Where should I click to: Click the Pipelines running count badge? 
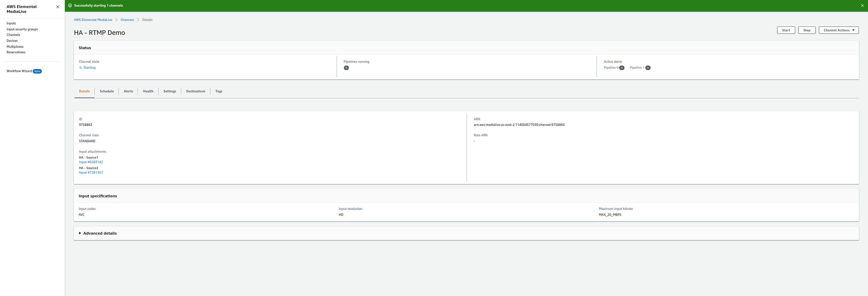coord(346,68)
